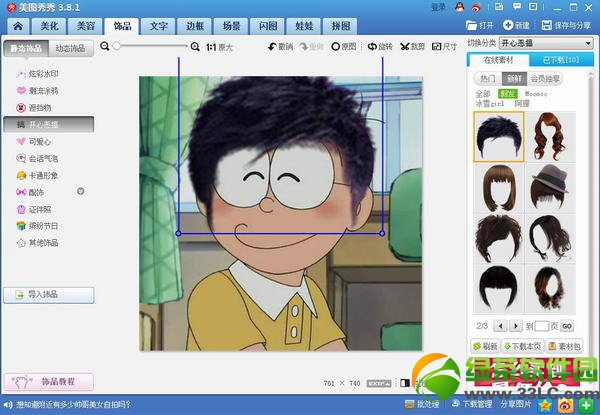This screenshot has width=600, height=415.
Task: Expand the EXIF info panel
Action: coord(379,383)
